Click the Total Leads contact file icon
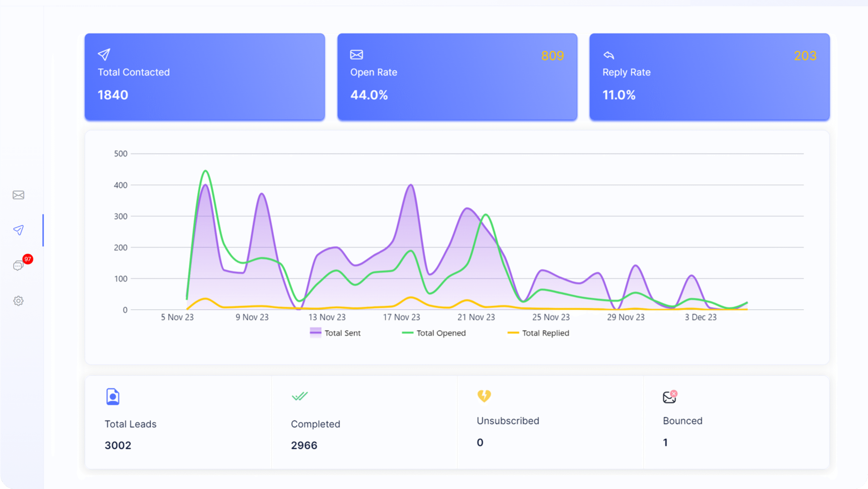868x489 pixels. point(113,396)
